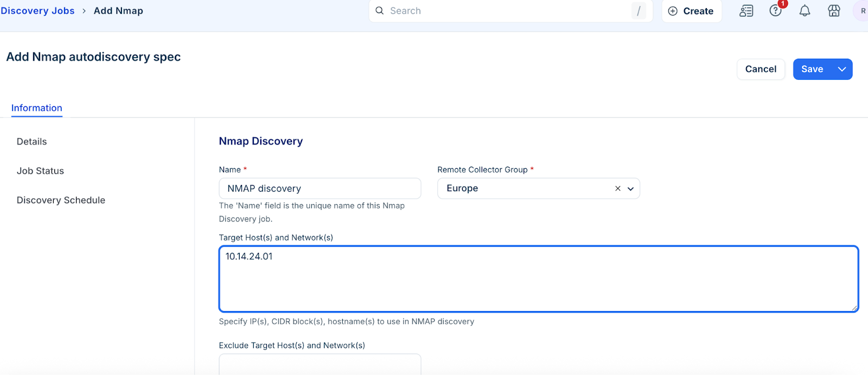The image size is (868, 375).
Task: Open the Save button dropdown arrow
Action: [x=842, y=69]
